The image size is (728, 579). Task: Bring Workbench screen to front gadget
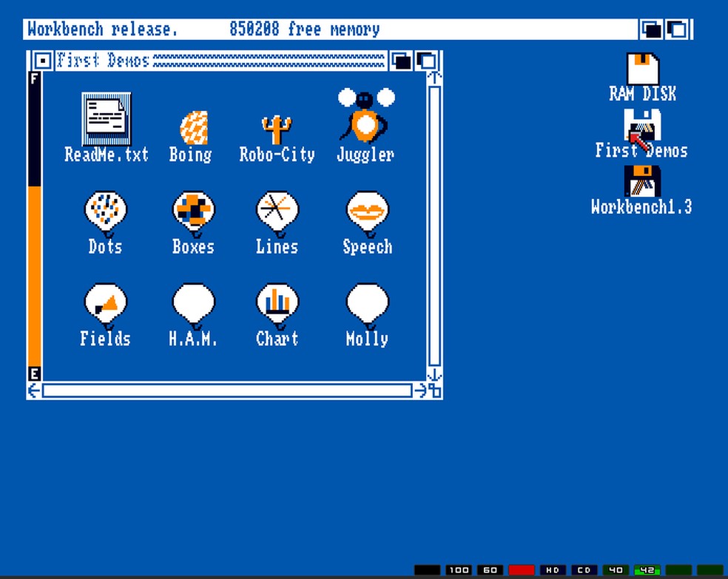pos(678,30)
